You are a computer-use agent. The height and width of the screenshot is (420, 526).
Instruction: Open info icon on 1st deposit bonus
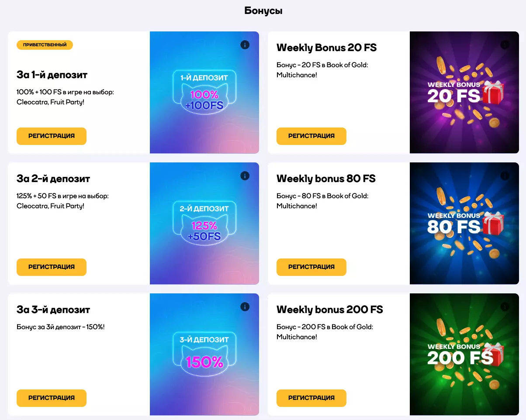tap(245, 45)
